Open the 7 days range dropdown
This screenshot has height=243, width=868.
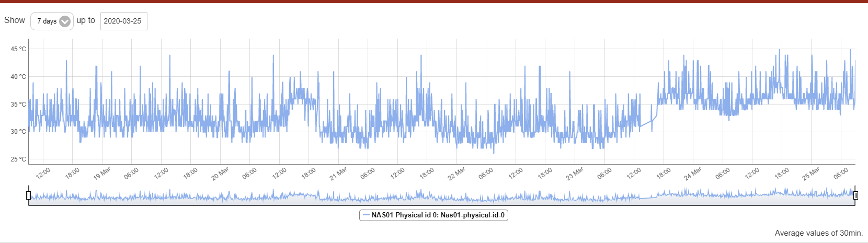(x=52, y=21)
